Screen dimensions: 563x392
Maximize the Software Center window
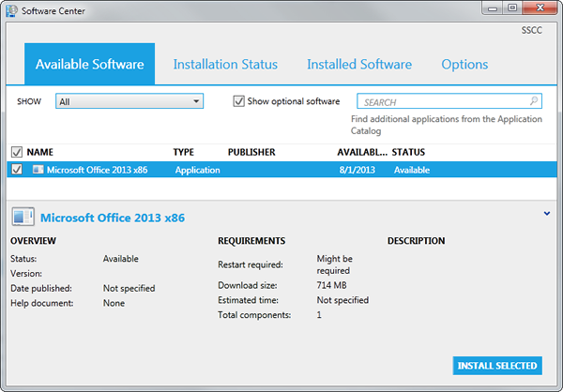click(x=512, y=8)
